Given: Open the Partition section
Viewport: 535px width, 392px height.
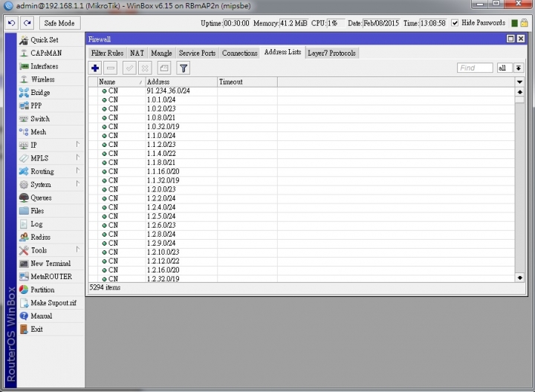Looking at the screenshot, I should click(51, 290).
